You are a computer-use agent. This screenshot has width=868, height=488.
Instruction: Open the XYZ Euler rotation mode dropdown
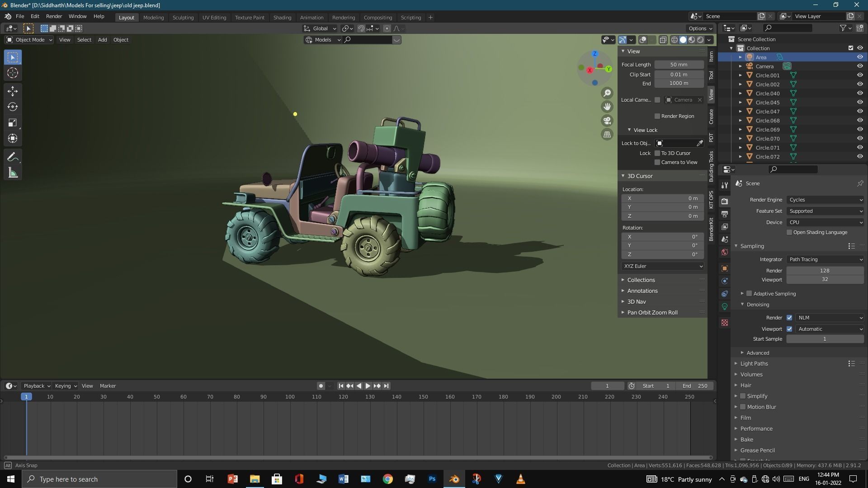pyautogui.click(x=663, y=266)
